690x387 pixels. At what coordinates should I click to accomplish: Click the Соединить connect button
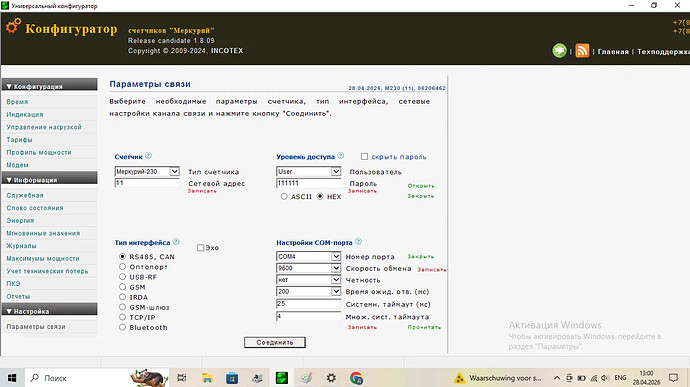(275, 342)
